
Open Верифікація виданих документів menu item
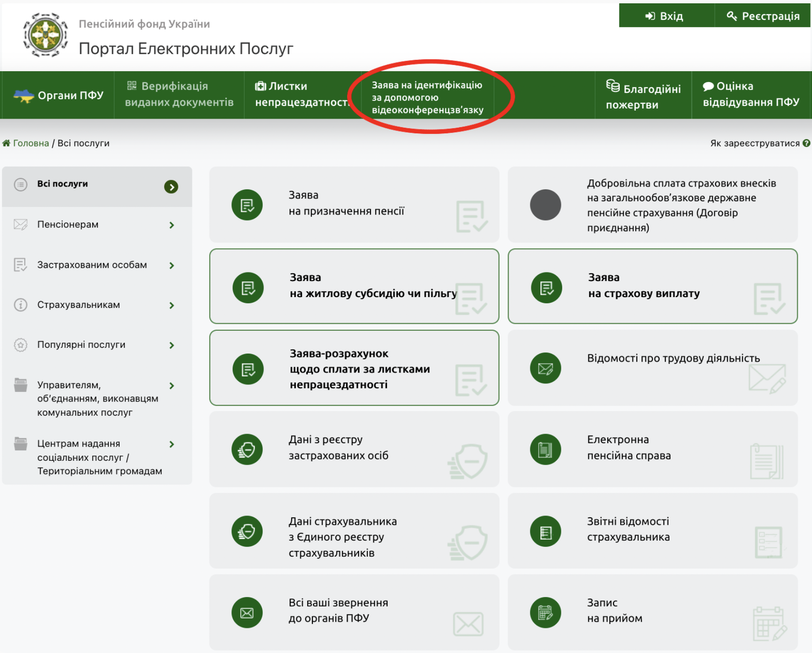(x=179, y=94)
